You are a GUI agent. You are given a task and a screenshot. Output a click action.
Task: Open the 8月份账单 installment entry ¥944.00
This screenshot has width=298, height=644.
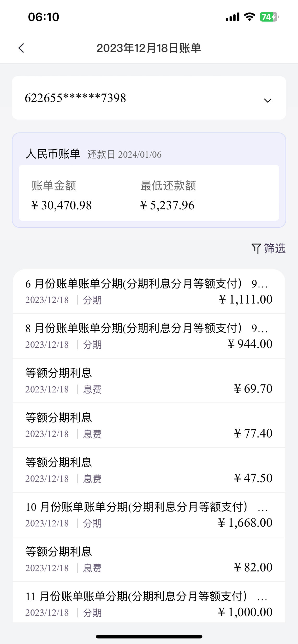tap(149, 336)
